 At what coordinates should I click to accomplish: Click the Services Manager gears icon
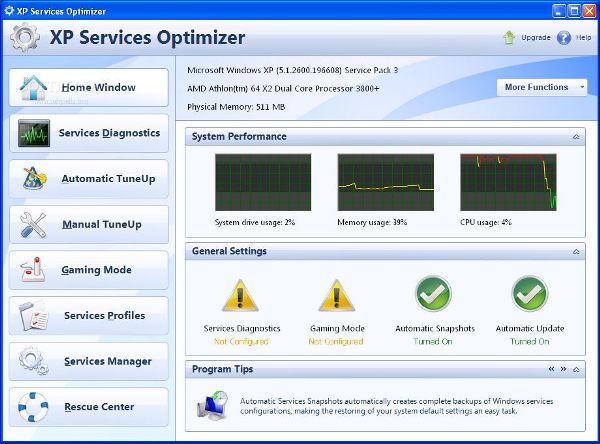34,361
